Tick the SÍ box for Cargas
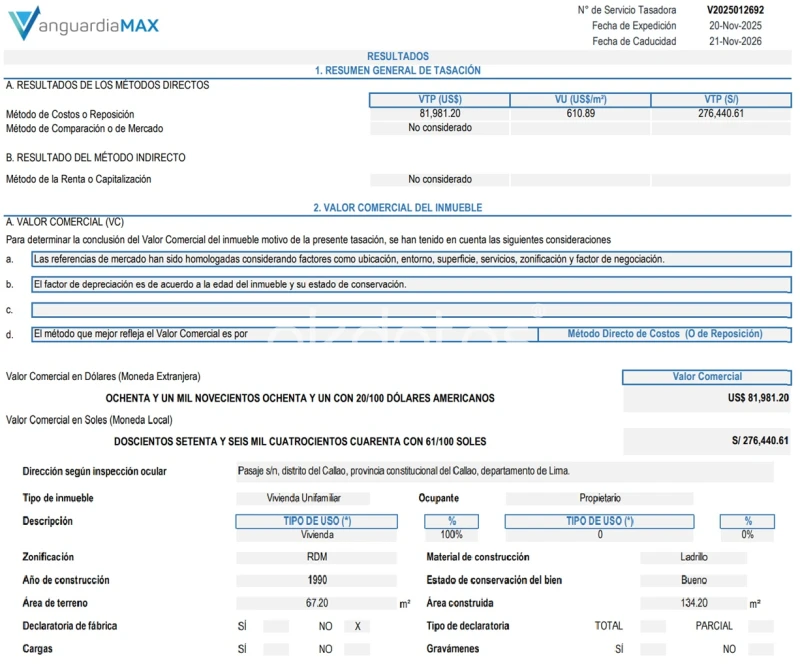Screen dimensions: 800x668 point(276,649)
